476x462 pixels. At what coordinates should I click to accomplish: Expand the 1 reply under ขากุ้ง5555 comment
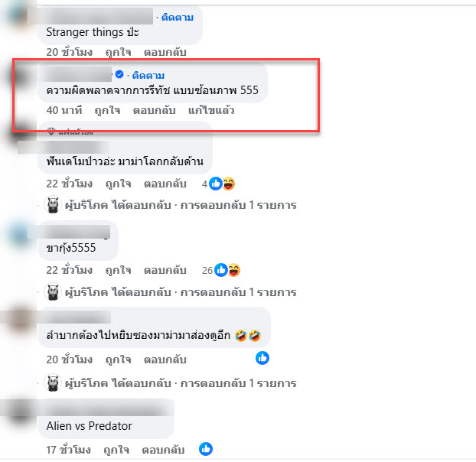click(181, 292)
